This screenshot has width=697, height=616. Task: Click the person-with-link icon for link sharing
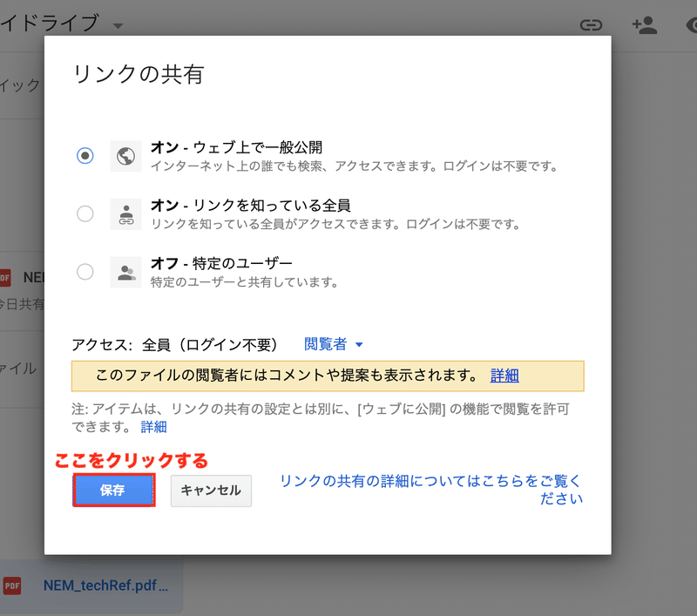125,214
